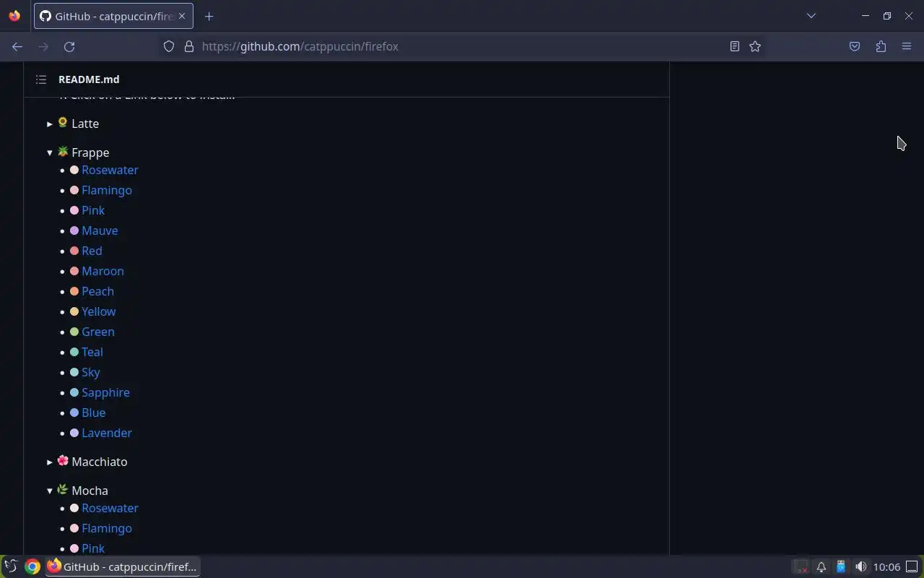Show the clock reading 10:06

[x=886, y=566]
